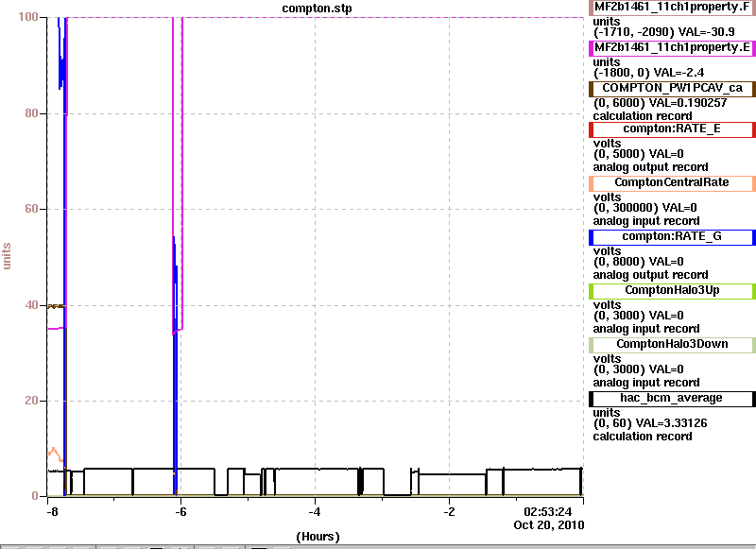
Task: Click 'calculation record' under hac_bcm_average
Action: click(x=643, y=437)
